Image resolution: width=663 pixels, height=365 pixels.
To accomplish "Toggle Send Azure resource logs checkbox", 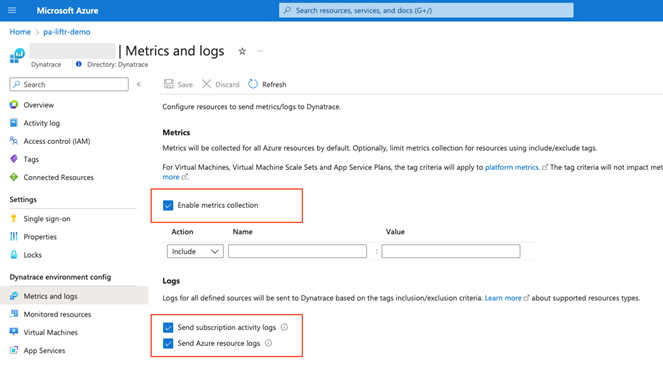I will [168, 343].
